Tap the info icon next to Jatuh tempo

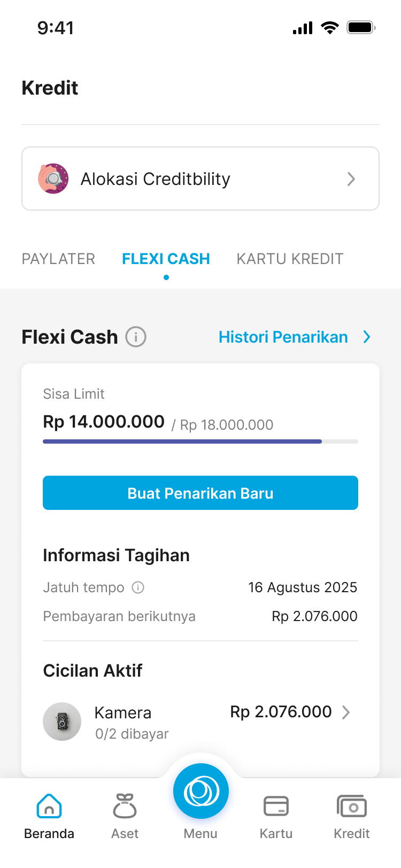(x=138, y=587)
